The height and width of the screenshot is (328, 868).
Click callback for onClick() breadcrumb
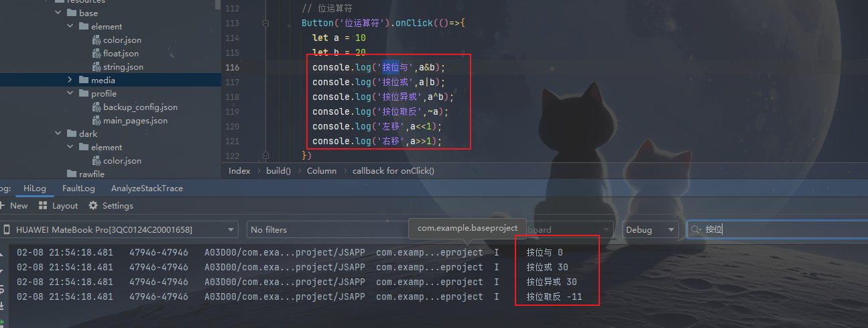pos(393,170)
